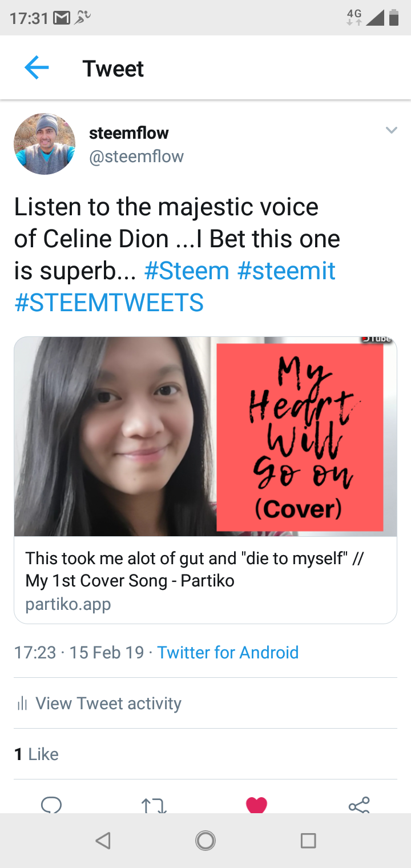
Task: Open the reply speech bubble icon
Action: pyautogui.click(x=51, y=805)
